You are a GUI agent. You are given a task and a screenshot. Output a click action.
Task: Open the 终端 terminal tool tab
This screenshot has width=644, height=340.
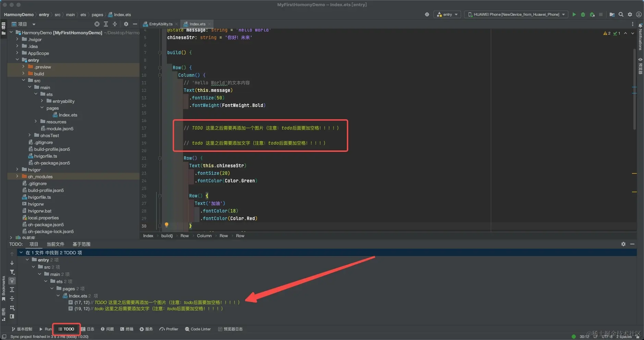click(126, 329)
